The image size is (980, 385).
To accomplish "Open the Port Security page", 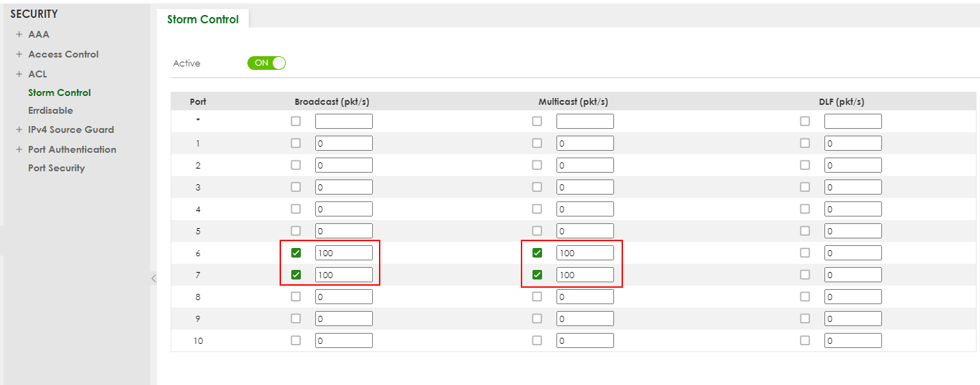I will click(x=56, y=168).
